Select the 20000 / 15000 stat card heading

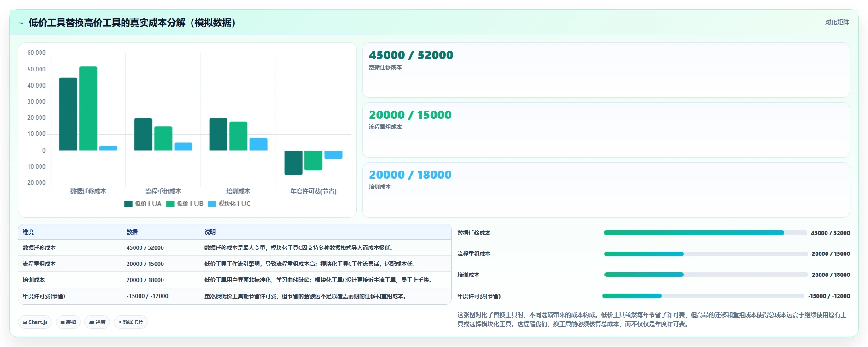click(410, 115)
